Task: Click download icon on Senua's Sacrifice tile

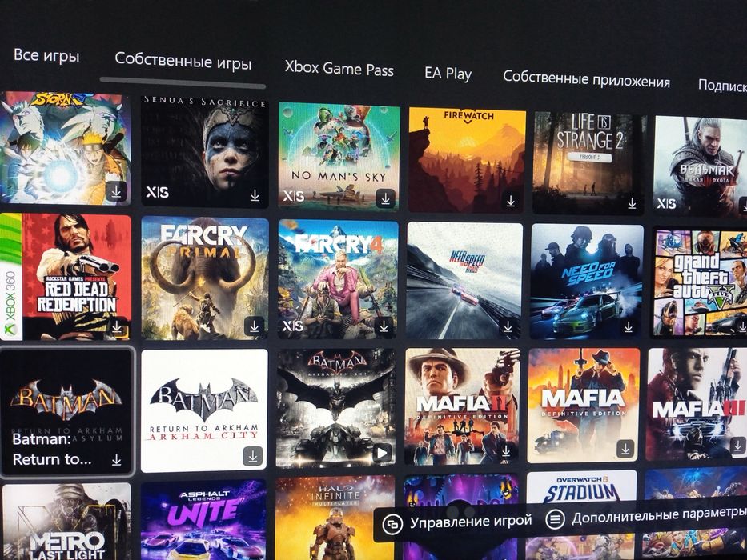Action: pos(255,194)
